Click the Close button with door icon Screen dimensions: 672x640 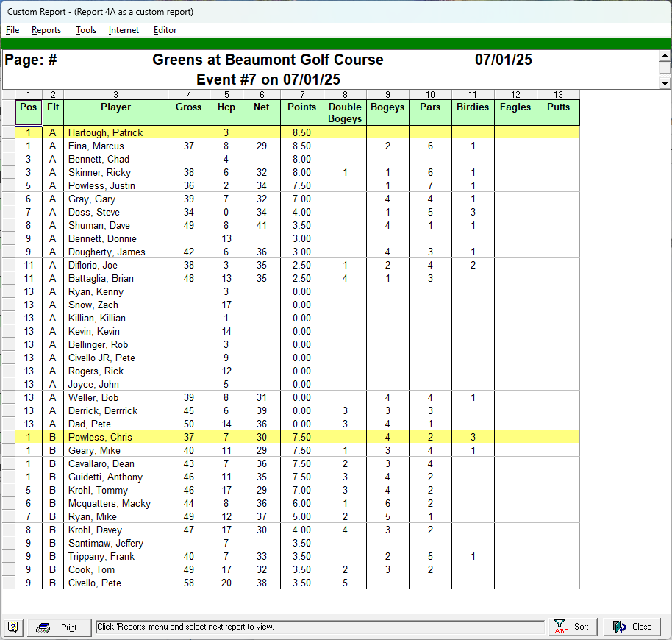[x=632, y=627]
